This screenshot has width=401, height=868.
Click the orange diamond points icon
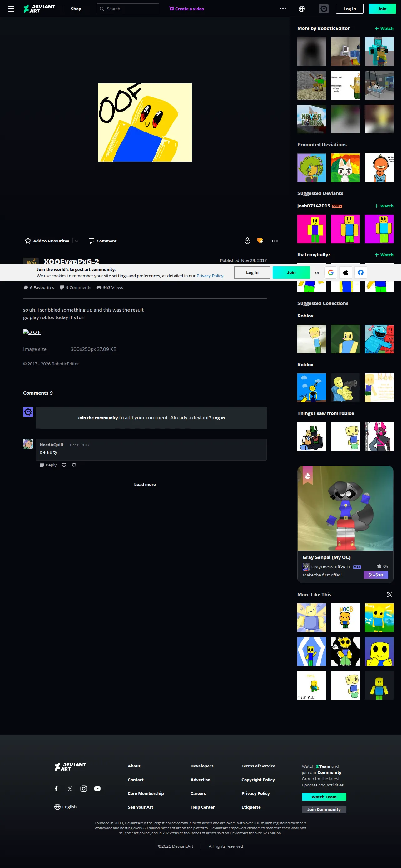point(260,241)
